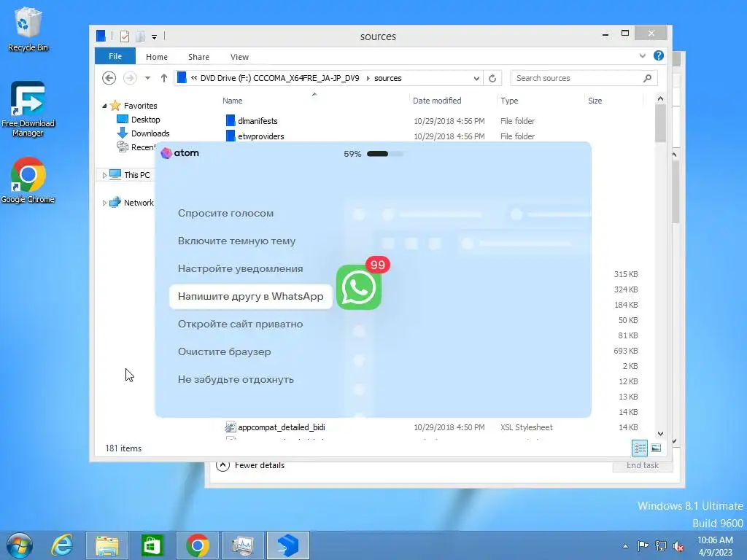Go back in the sources Explorer window

[109, 77]
